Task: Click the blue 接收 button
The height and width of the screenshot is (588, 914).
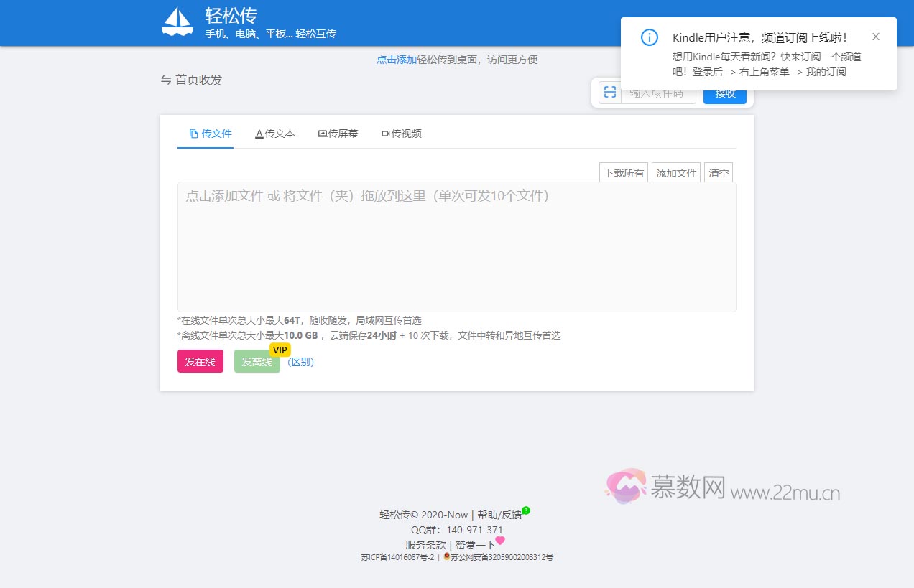Action: 724,94
